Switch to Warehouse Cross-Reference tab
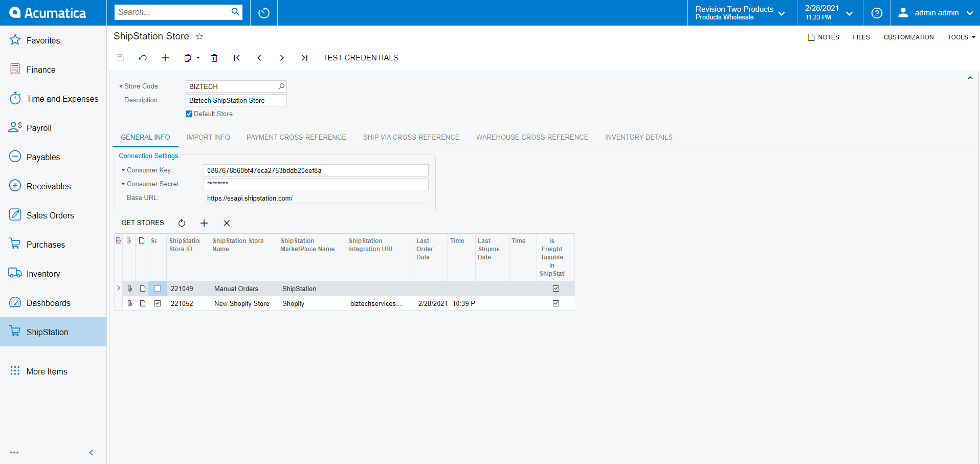 click(x=532, y=137)
